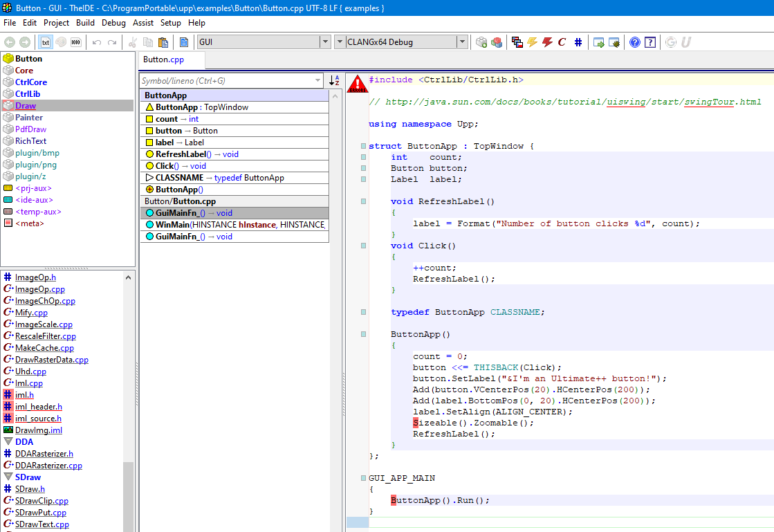The width and height of the screenshot is (774, 532).
Task: Open the Symbol/lineno search dropdown arrow
Action: tap(318, 80)
